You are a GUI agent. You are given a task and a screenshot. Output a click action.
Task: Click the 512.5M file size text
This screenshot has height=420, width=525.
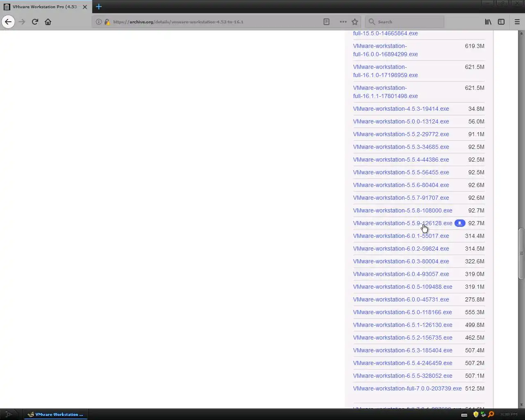(x=475, y=388)
